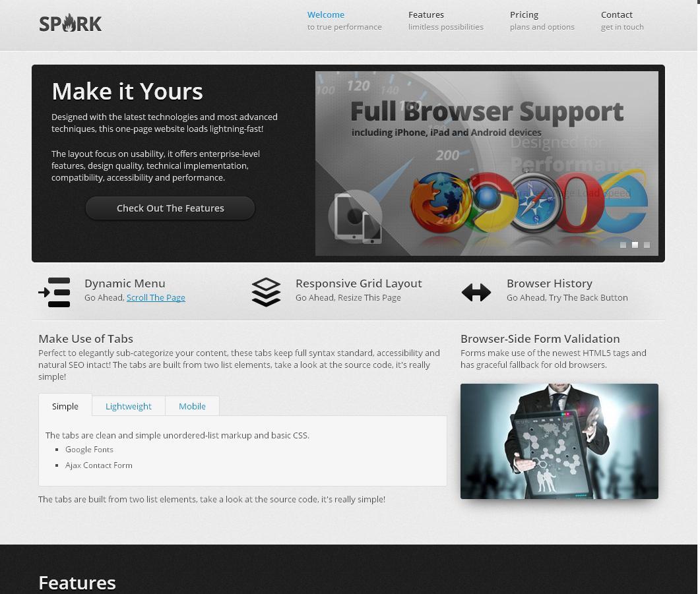Screen dimensions: 700x594
Task: Open the Contact navigation item
Action: click(x=622, y=20)
